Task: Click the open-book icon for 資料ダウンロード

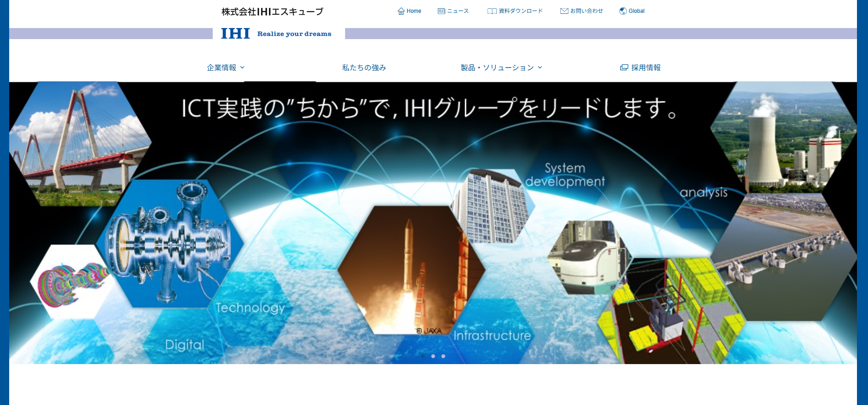Action: tap(492, 11)
